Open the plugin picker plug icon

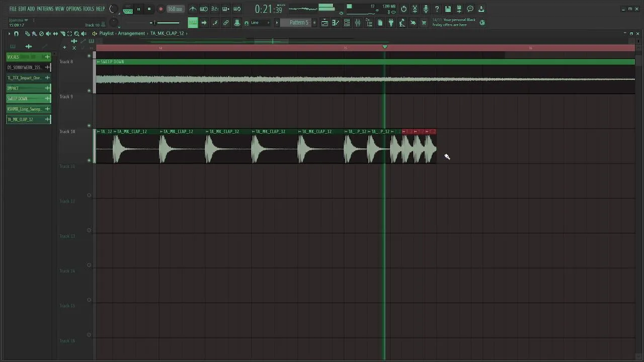tap(391, 23)
